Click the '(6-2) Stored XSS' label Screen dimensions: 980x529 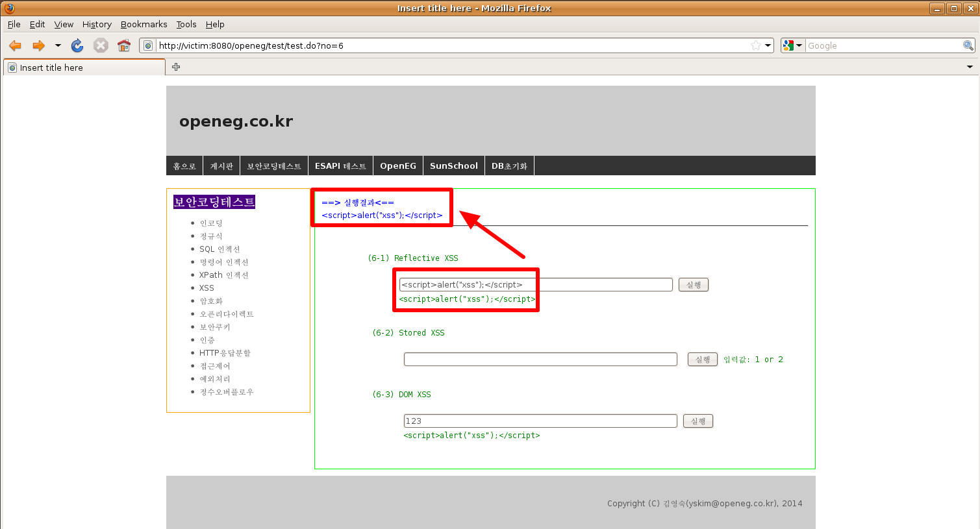(408, 333)
